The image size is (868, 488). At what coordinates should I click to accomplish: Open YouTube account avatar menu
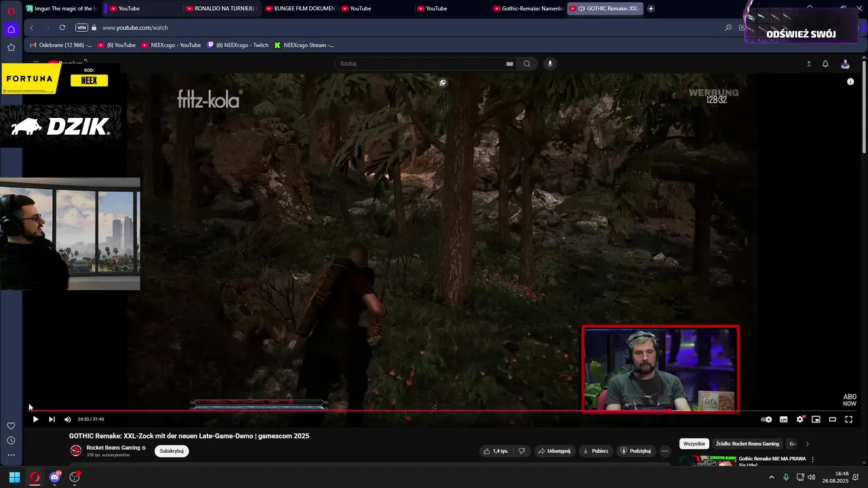click(x=845, y=64)
